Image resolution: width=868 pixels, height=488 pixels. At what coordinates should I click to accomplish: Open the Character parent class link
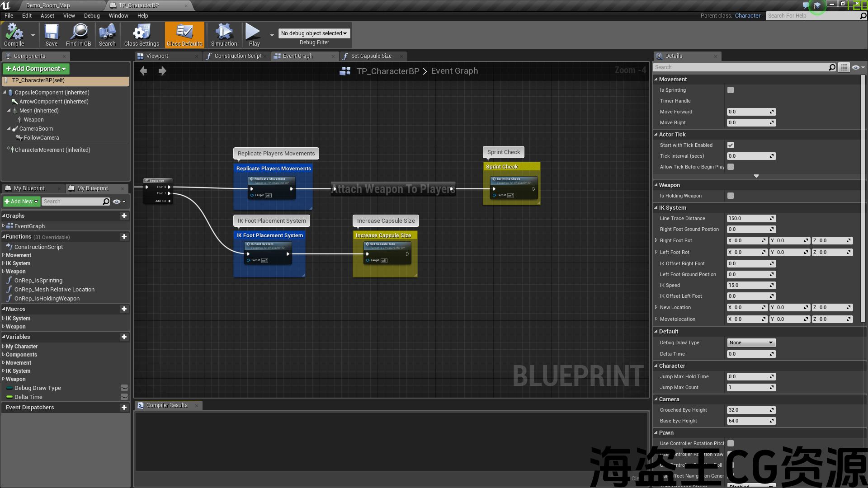(x=747, y=15)
